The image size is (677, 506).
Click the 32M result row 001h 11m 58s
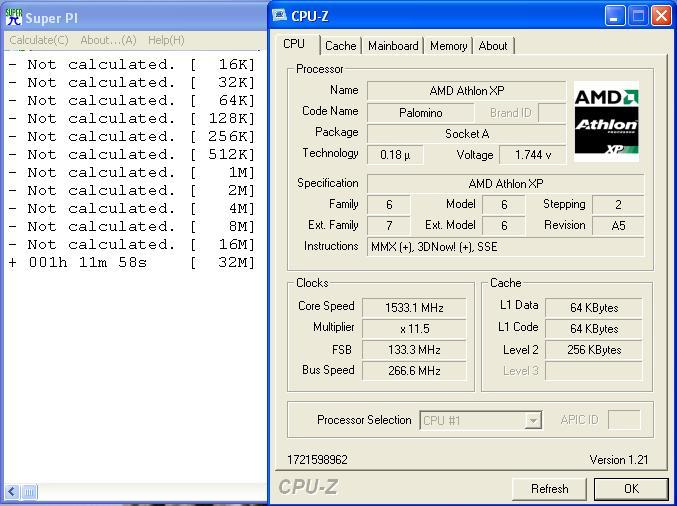click(x=132, y=262)
